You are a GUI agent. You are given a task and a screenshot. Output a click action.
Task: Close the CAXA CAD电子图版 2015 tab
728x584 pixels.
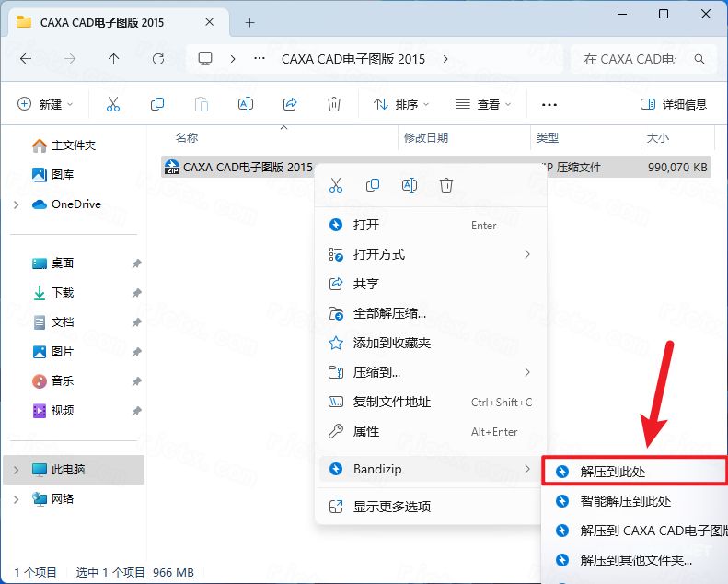point(210,22)
